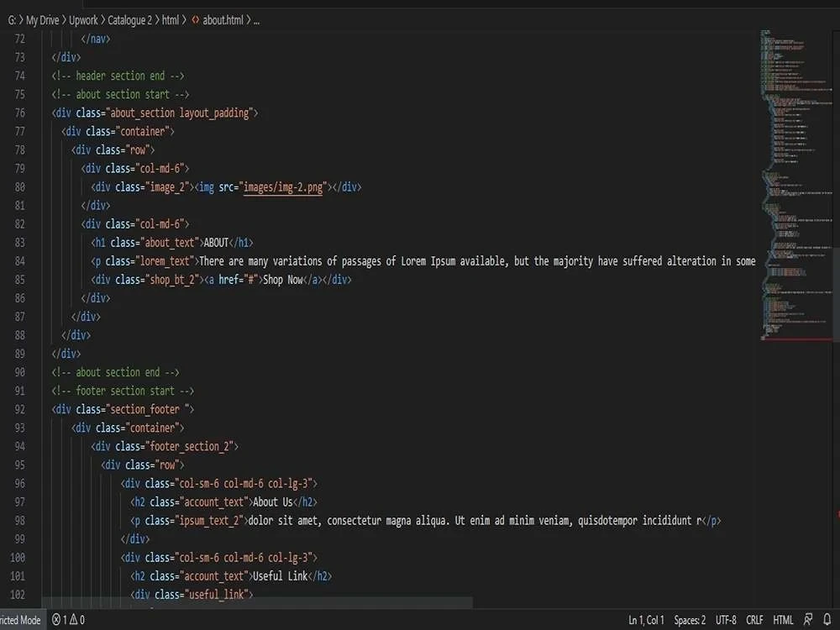Screen dimensions: 840x630
Task: Click the errors and warnings indicator
Action: point(66,620)
